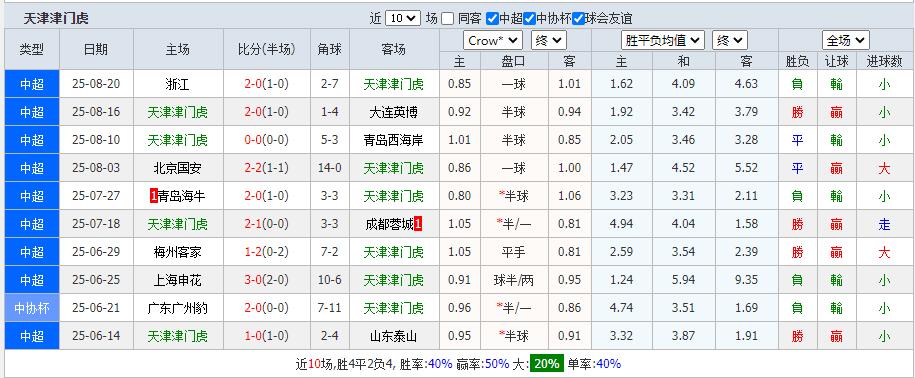Open the 广东广州豹 team link
Image resolution: width=915 pixels, height=378 pixels.
pos(178,308)
